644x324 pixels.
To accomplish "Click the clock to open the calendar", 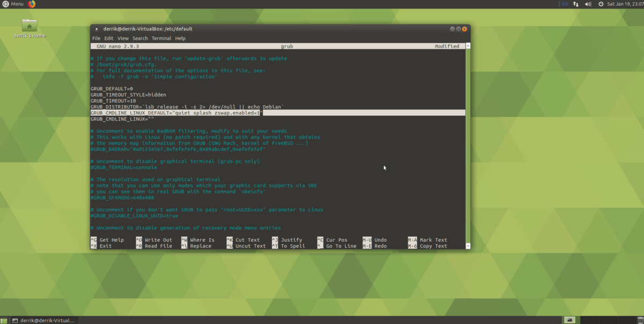I will 624,4.
